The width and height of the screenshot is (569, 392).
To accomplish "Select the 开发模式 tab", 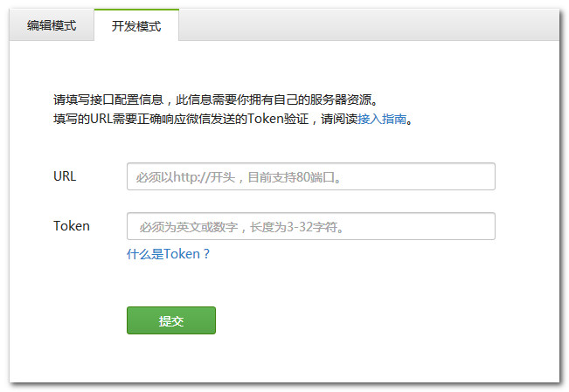I will (136, 25).
